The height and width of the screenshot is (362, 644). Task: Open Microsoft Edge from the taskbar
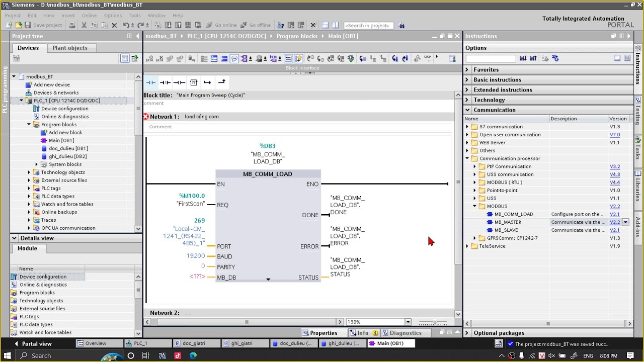click(x=193, y=355)
